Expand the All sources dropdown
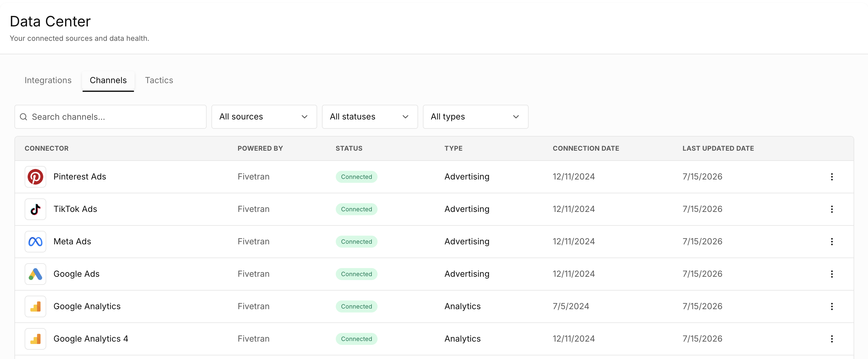This screenshot has height=359, width=868. point(264,116)
